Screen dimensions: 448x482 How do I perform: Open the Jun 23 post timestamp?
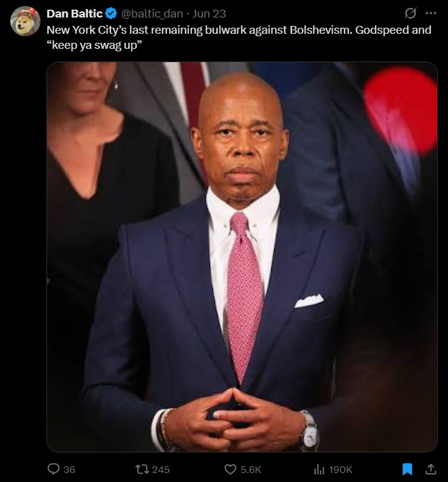(x=210, y=13)
